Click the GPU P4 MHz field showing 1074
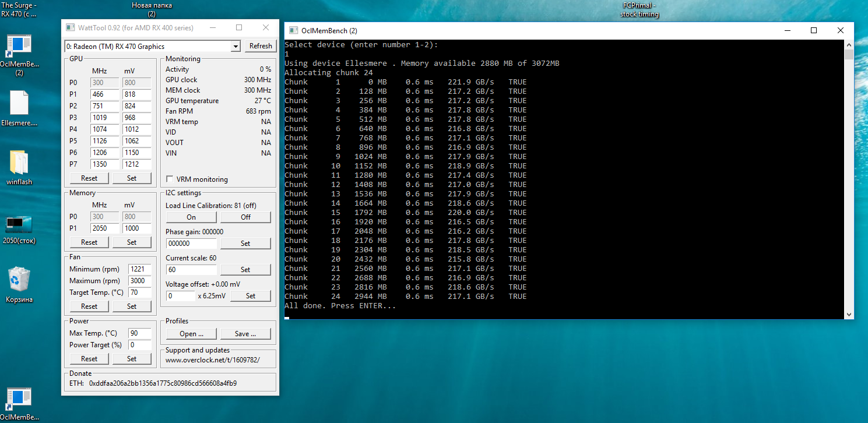This screenshot has height=423, width=868. click(x=104, y=129)
